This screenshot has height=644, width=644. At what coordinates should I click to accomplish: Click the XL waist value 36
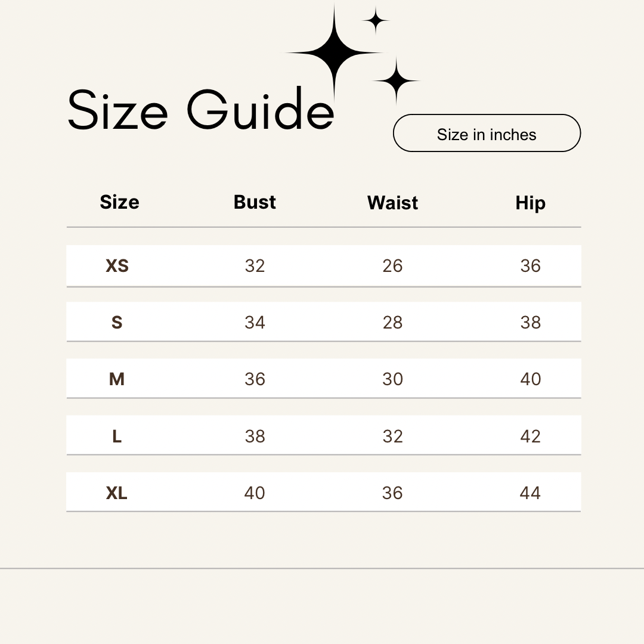click(392, 493)
